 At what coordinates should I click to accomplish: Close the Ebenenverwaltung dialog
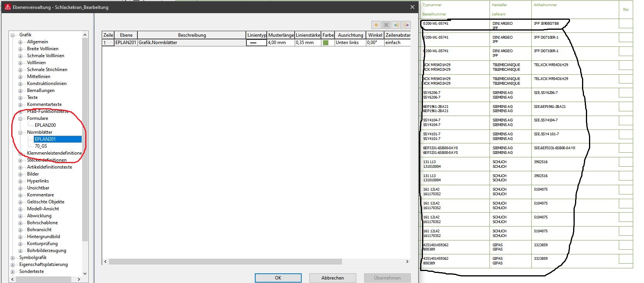(x=412, y=7)
